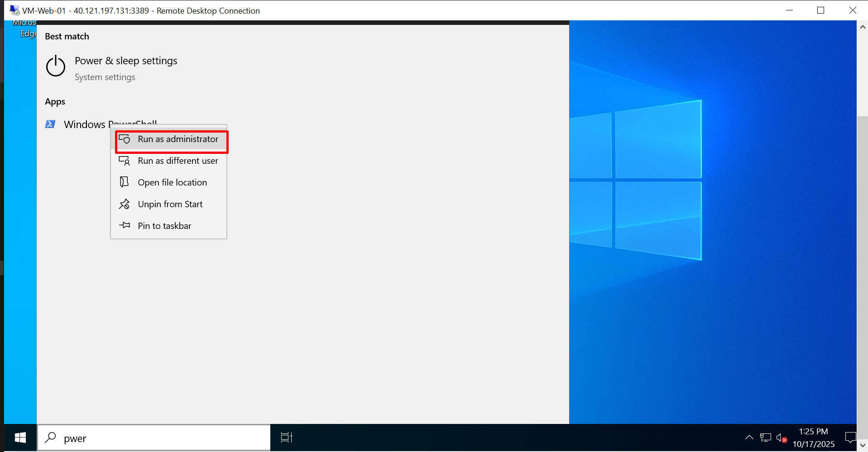Select Pin to taskbar
868x452 pixels.
click(x=164, y=226)
